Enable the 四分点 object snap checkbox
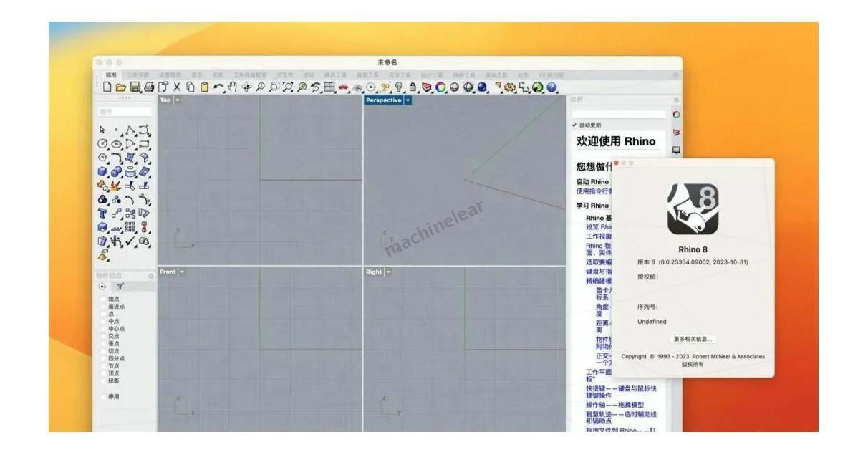 coord(103,358)
